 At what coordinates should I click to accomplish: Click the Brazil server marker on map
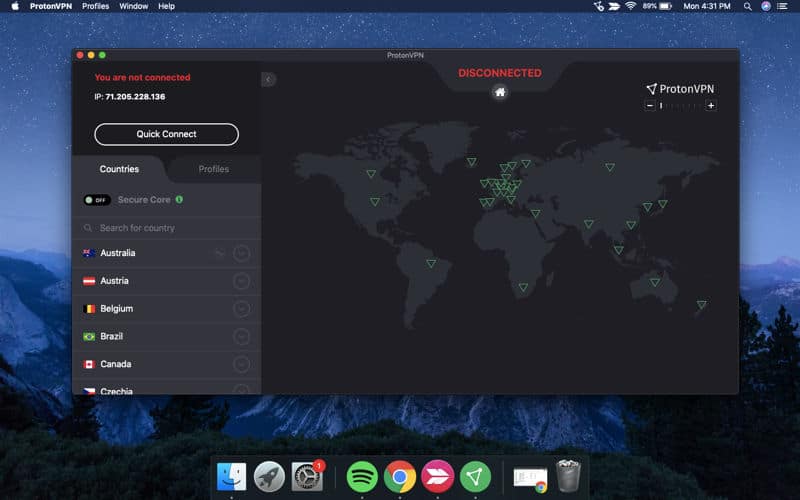[x=431, y=263]
